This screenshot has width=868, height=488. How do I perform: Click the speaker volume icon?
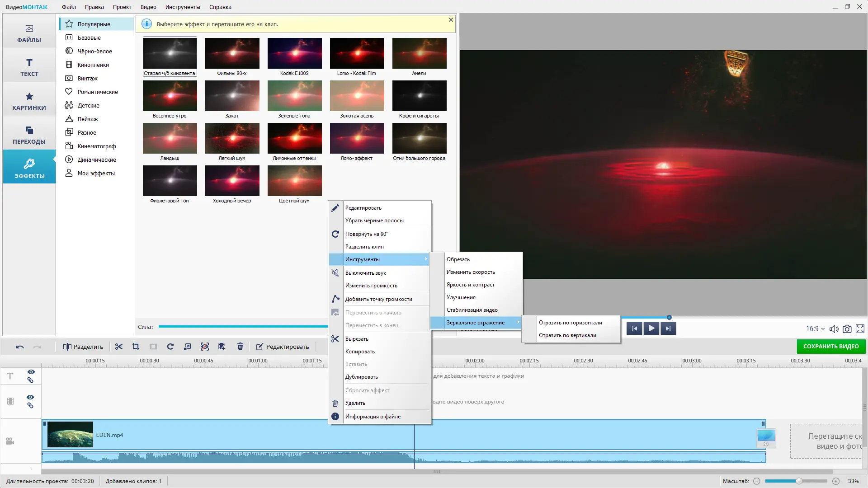[x=834, y=329]
